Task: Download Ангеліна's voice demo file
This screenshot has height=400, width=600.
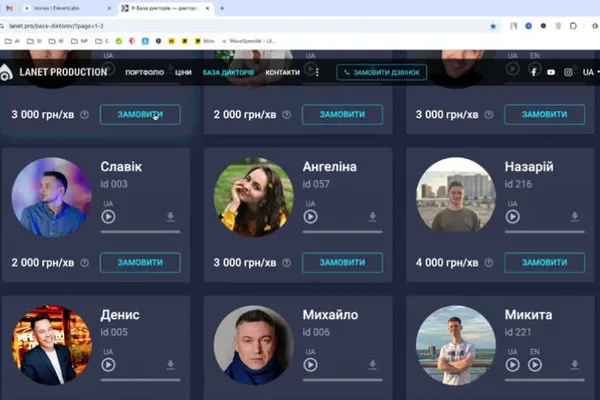Action: pyautogui.click(x=372, y=217)
